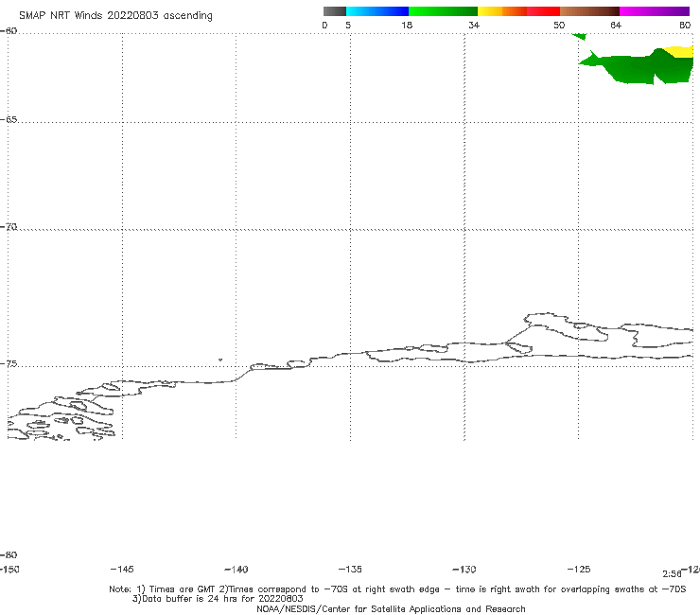Click the cyan-blue segment of the color bar
This screenshot has width=700, height=615.
[x=377, y=11]
